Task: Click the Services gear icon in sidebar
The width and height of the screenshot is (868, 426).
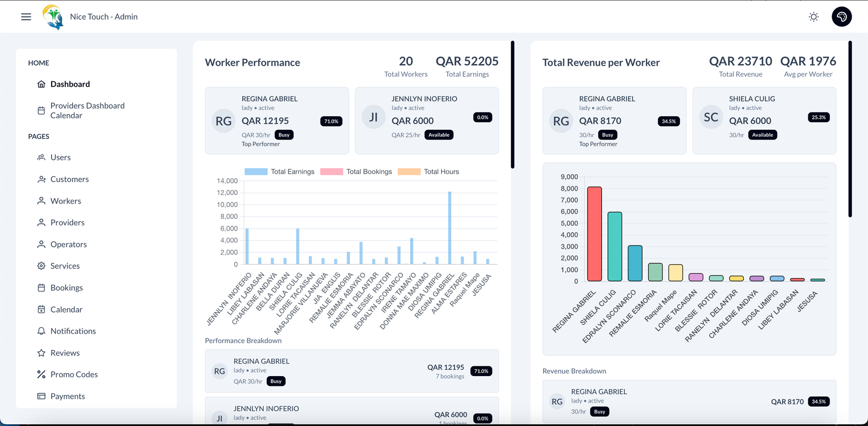Action: [41, 266]
